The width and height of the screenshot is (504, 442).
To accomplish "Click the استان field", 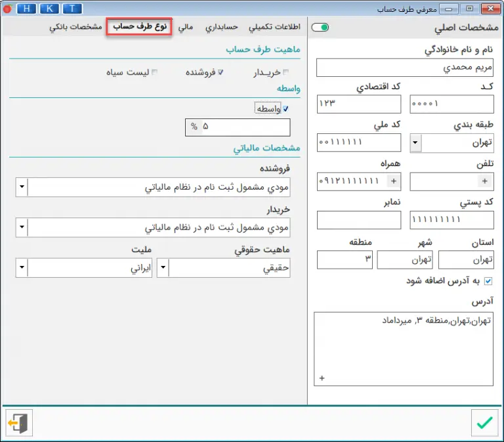I will [466, 259].
